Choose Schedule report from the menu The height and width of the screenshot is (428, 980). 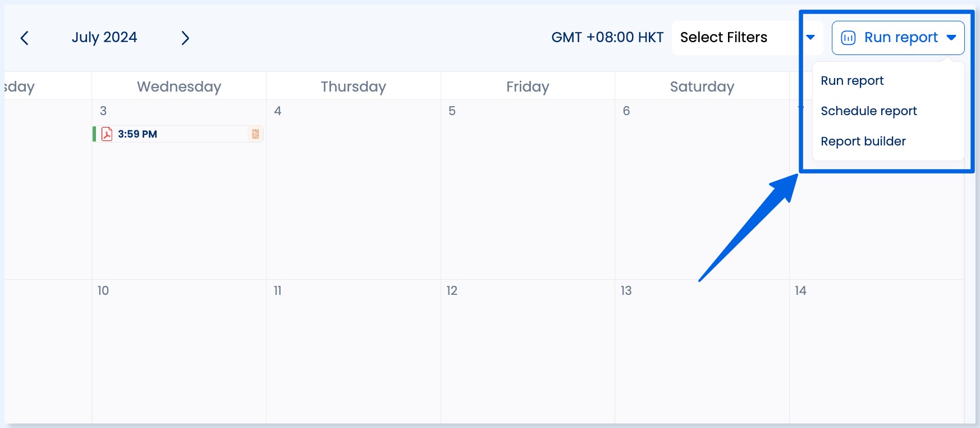(x=869, y=111)
